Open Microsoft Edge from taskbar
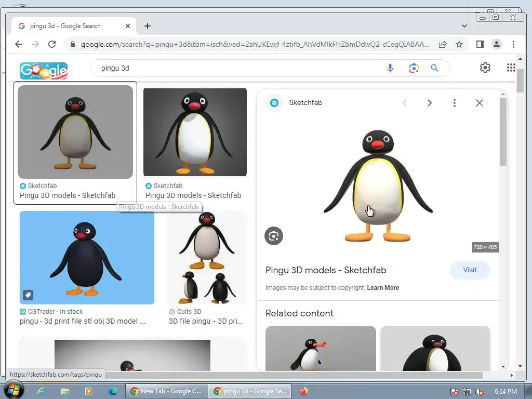 tap(112, 392)
